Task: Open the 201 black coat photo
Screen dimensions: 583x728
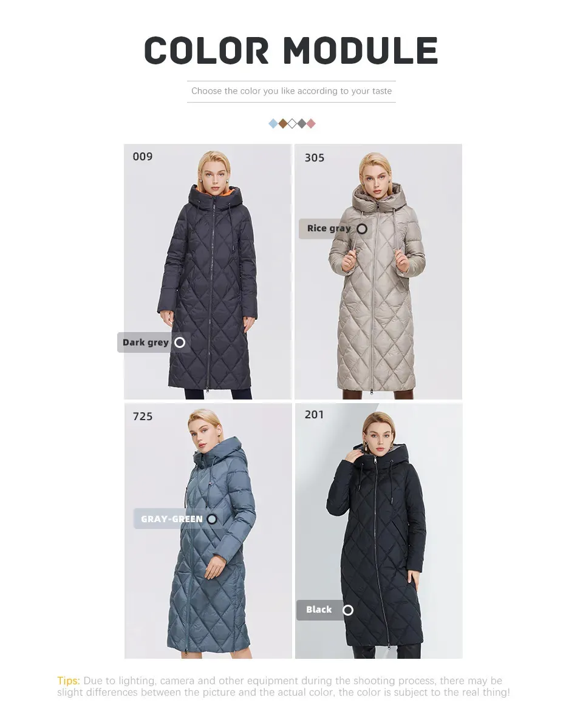Action: pos(378,531)
